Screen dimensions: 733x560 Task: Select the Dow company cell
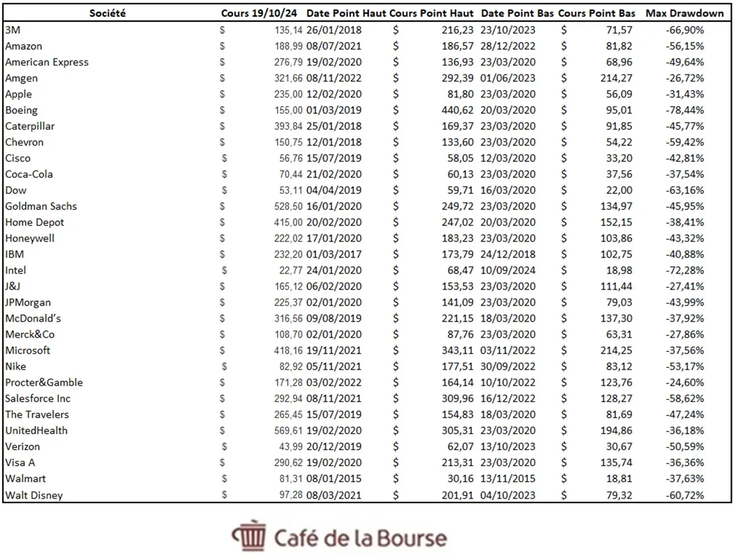[x=15, y=190]
